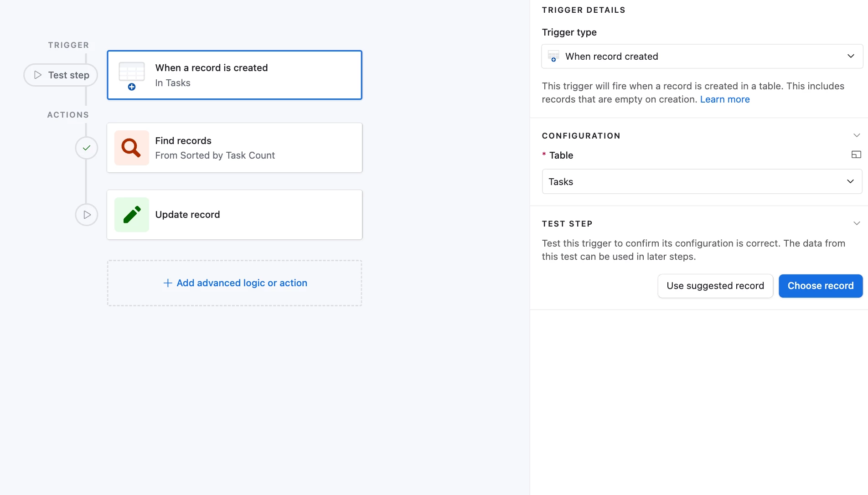868x495 pixels.
Task: Click the small trigger type icon in dropdown
Action: pyautogui.click(x=553, y=57)
